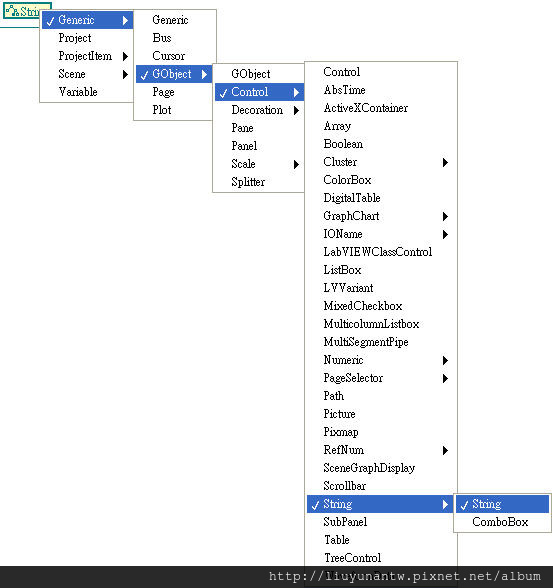Choose DigitalTable class
This screenshot has width=553, height=588.
[x=380, y=198]
